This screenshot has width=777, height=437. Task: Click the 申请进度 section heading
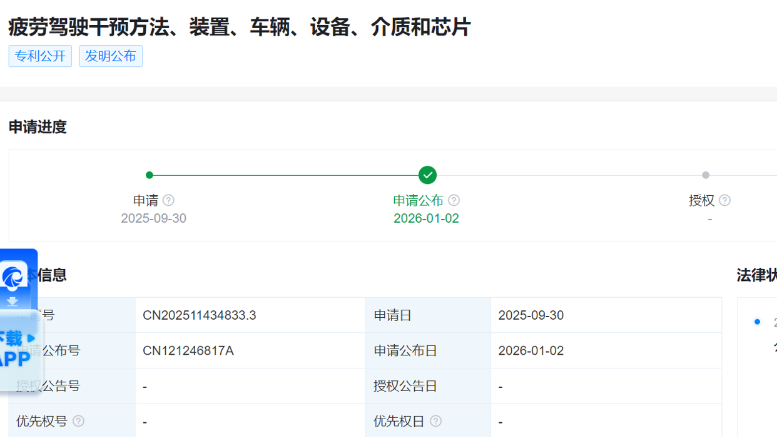click(x=38, y=127)
